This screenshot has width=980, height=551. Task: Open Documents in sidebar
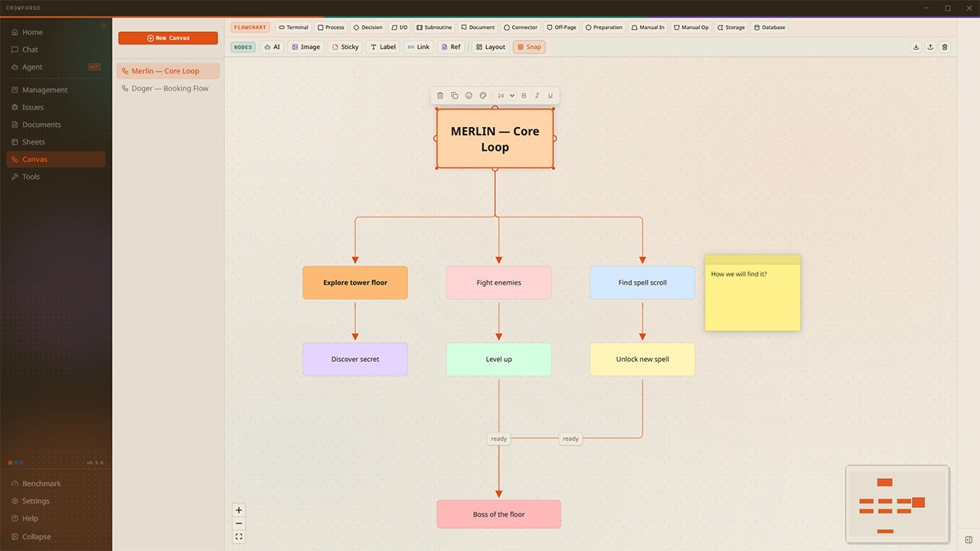tap(56, 125)
